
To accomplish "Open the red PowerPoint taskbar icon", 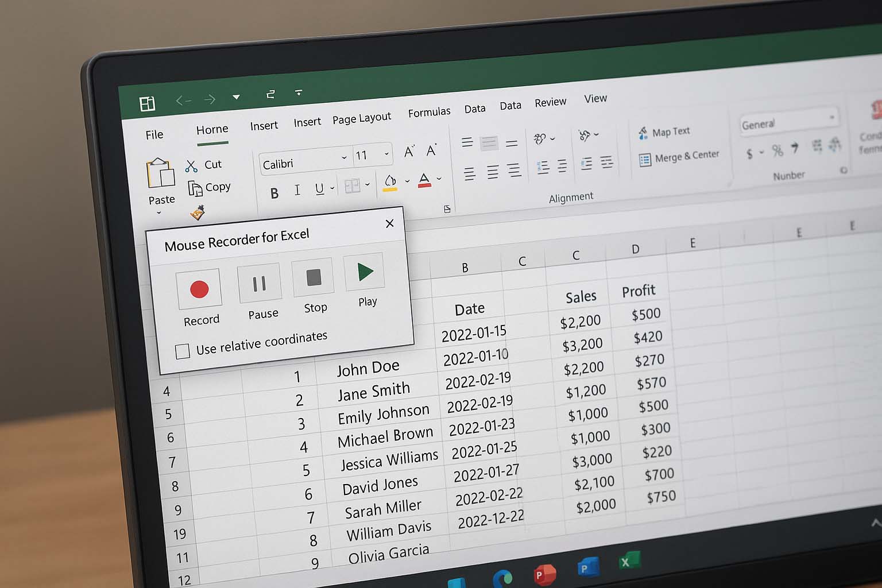I will [x=544, y=575].
